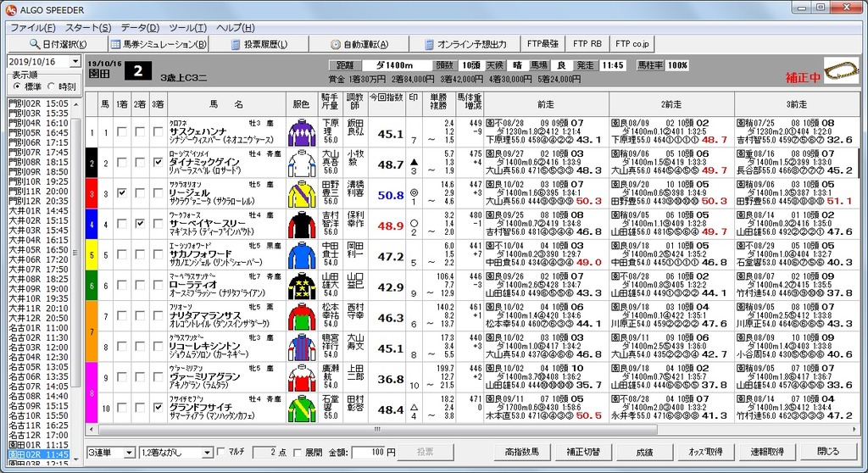Click silk jersey icon of ローラティオ

[x=303, y=286]
